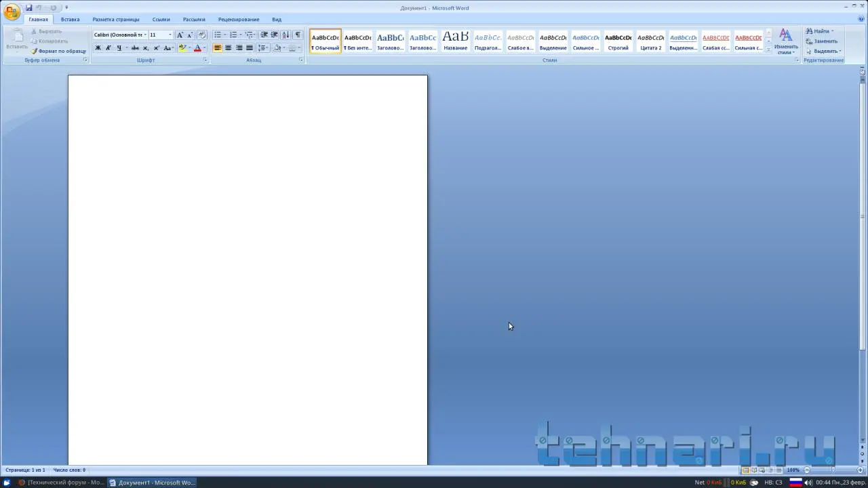The height and width of the screenshot is (488, 868).
Task: Open the Вид (View) tab
Action: [x=277, y=20]
